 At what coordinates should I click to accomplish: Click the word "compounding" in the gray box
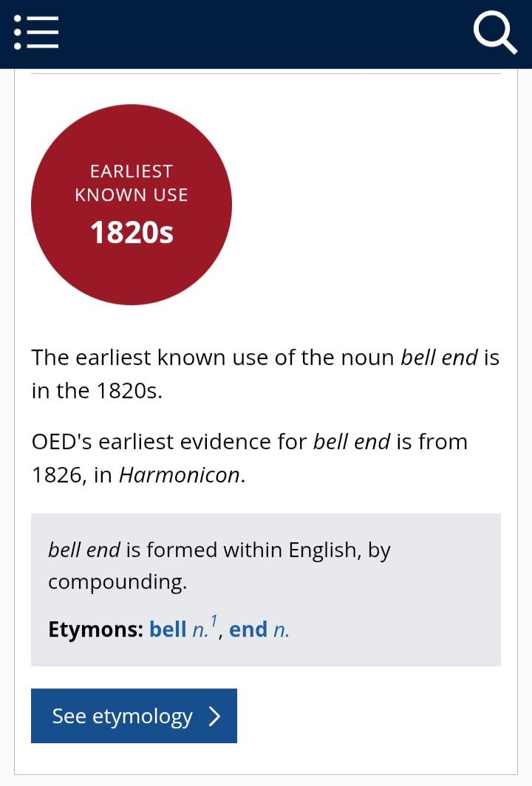(117, 582)
